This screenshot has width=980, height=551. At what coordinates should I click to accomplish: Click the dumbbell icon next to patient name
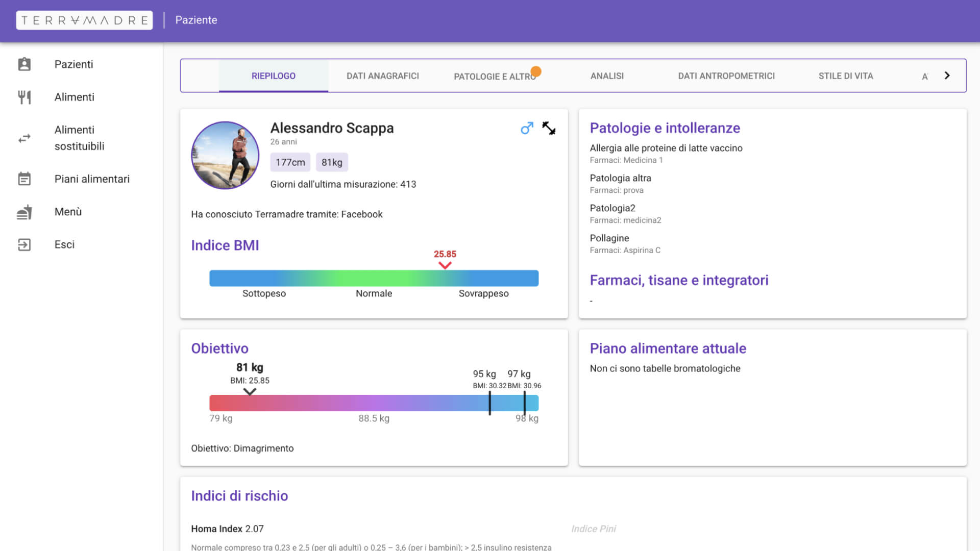[x=549, y=128]
